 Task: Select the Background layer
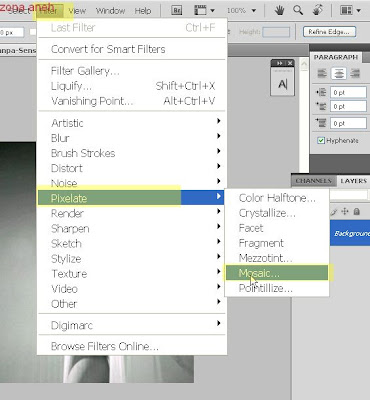(x=350, y=233)
